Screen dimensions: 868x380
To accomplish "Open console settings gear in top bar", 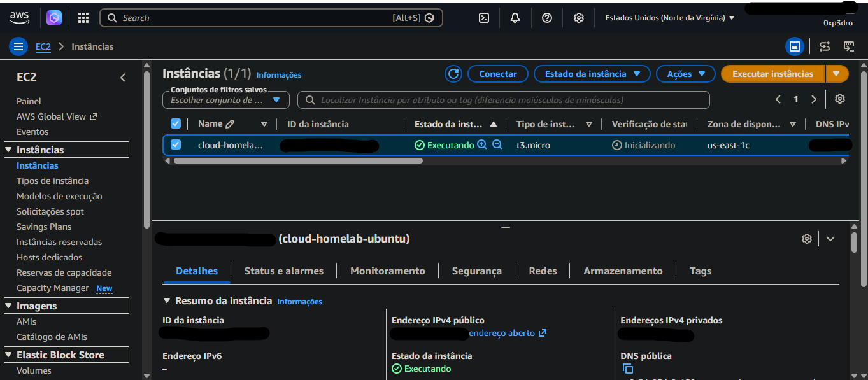I will 579,18.
